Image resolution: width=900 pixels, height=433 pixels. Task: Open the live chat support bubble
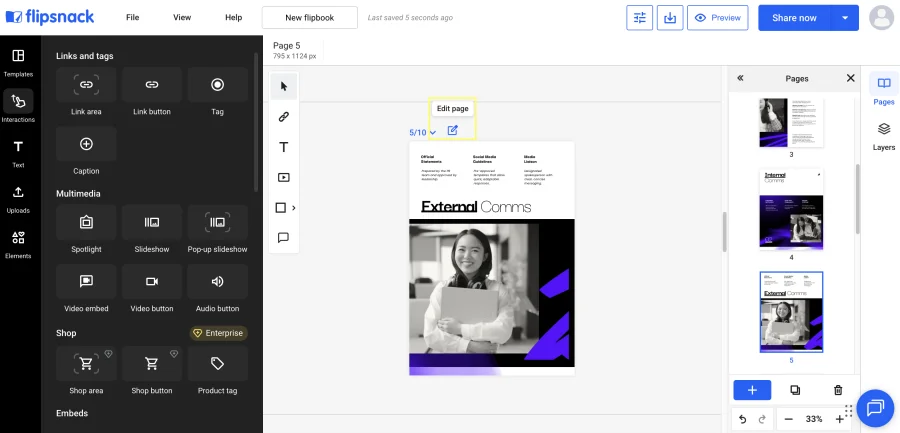coord(875,408)
